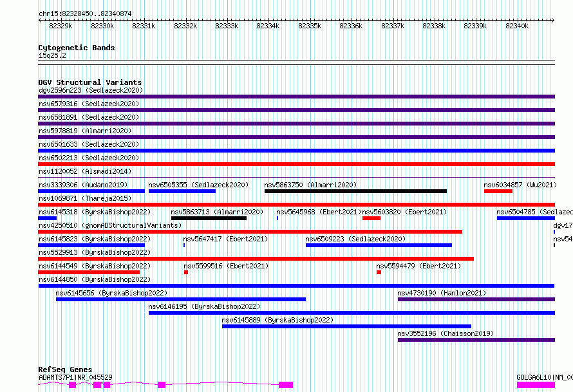This screenshot has height=392, width=573.
Task: Select the red nsv6502213 variant bar
Action: pos(296,164)
